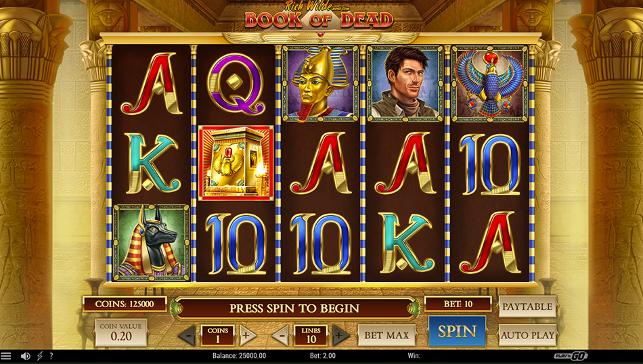Toggle fast play lightning icon

(x=40, y=356)
